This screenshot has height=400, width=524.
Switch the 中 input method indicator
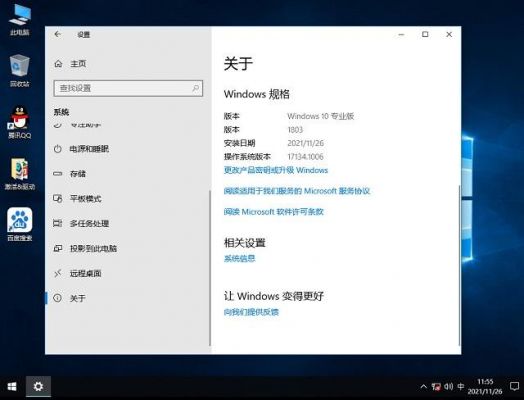pyautogui.click(x=461, y=386)
